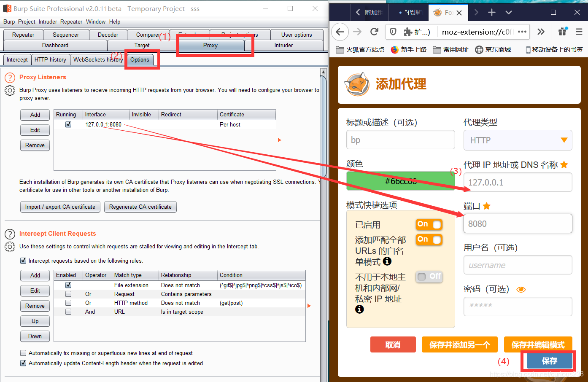Show password with the eye icon
The image size is (588, 382).
[x=521, y=289]
